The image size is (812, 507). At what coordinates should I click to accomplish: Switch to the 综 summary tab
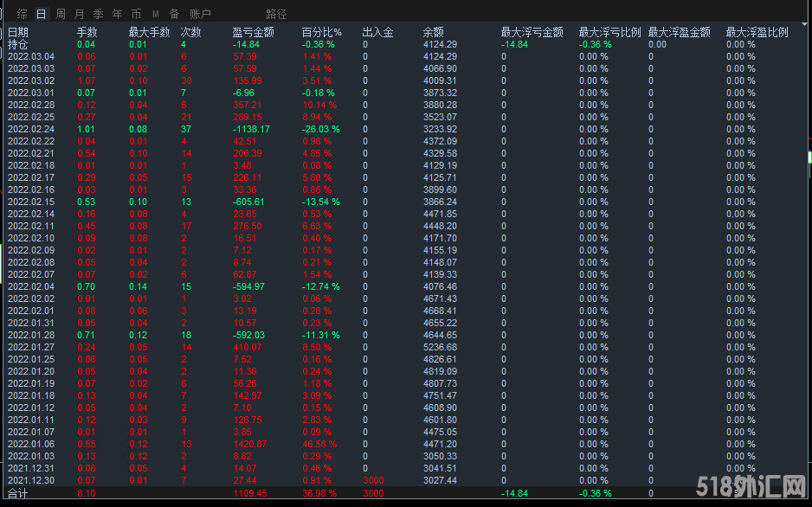(22, 14)
